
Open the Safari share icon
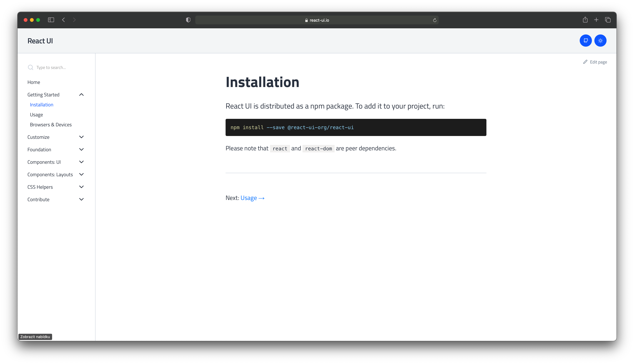585,20
